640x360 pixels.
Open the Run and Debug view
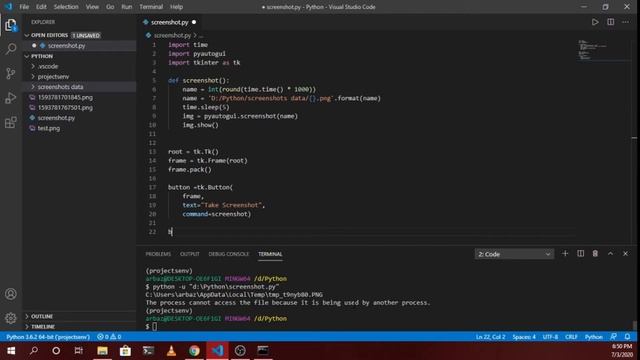(x=11, y=98)
